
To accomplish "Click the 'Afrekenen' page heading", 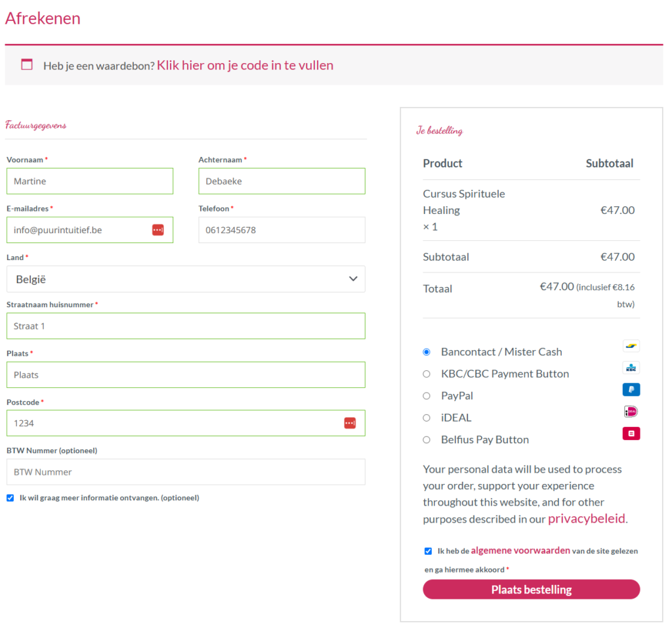I will click(x=43, y=18).
